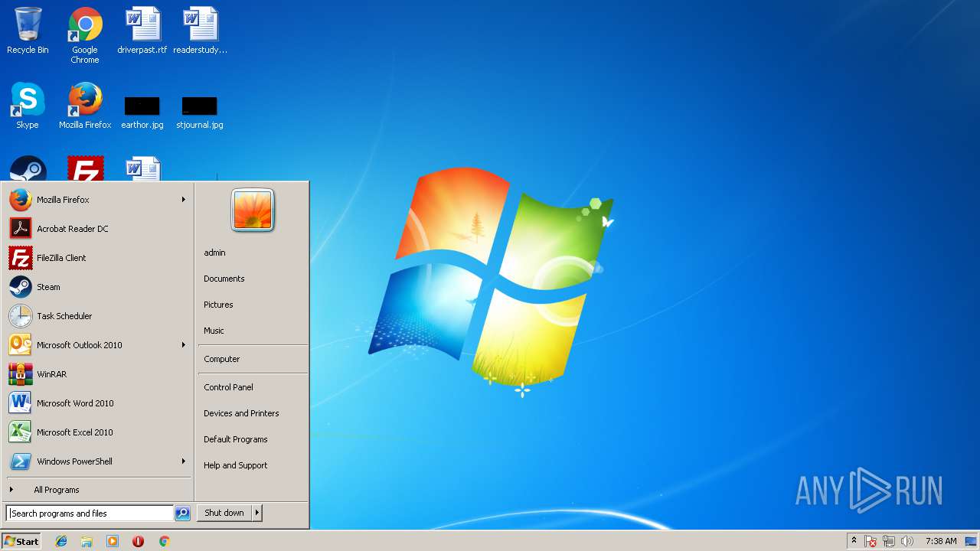Click Mozilla Firefox icon in Start menu
This screenshot has width=980, height=551.
click(20, 200)
